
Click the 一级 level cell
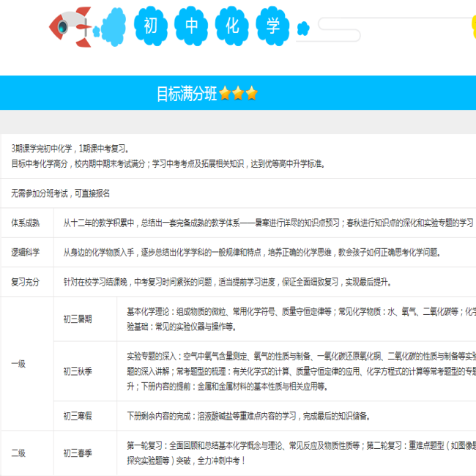click(18, 363)
